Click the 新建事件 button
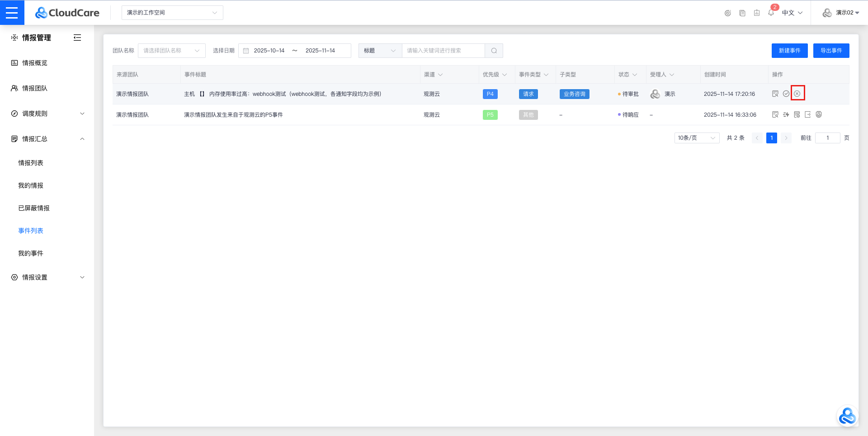 [x=789, y=51]
